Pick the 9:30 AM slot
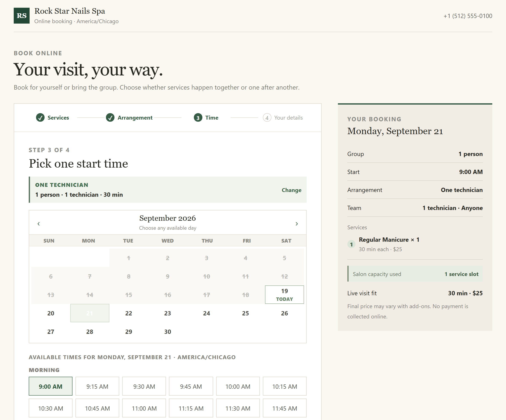The height and width of the screenshot is (420, 506). [144, 386]
